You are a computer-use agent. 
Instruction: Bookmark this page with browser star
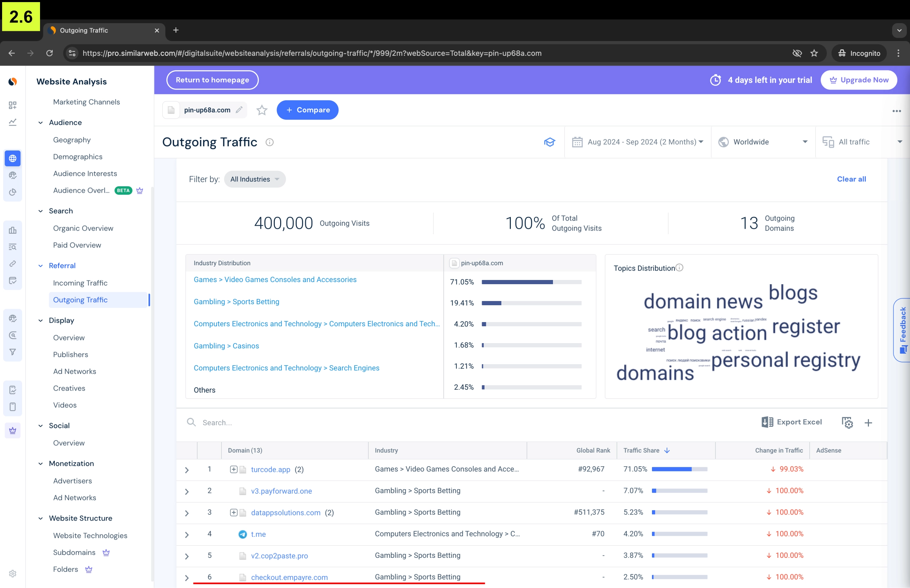(814, 53)
